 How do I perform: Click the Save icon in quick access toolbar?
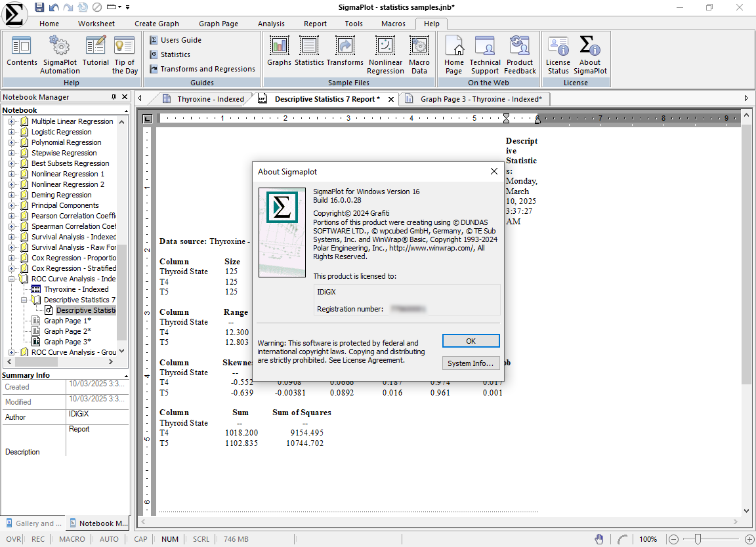point(39,7)
